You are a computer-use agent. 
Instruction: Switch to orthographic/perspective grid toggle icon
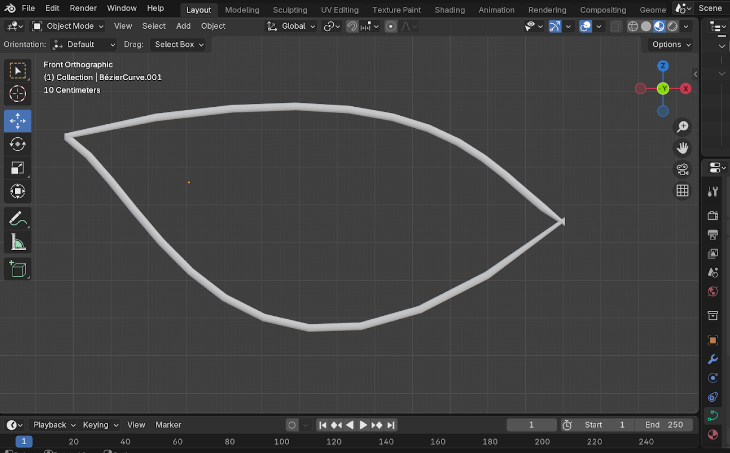(683, 190)
